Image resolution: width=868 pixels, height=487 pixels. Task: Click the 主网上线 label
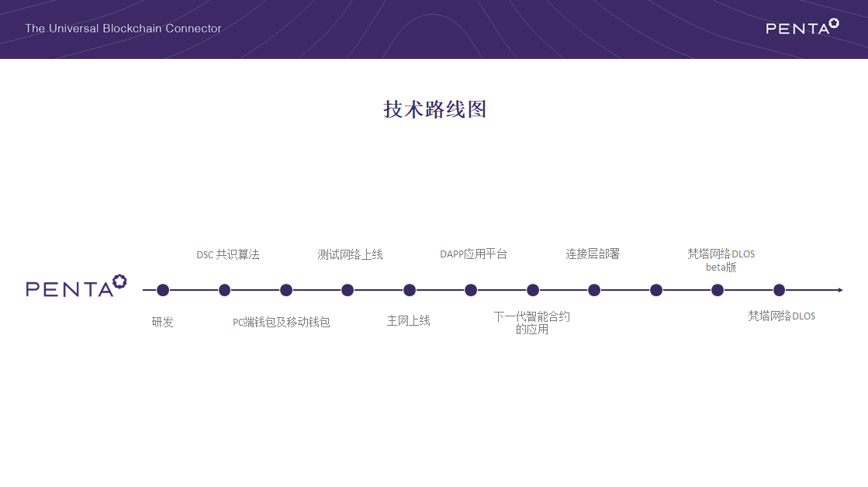[x=409, y=321]
